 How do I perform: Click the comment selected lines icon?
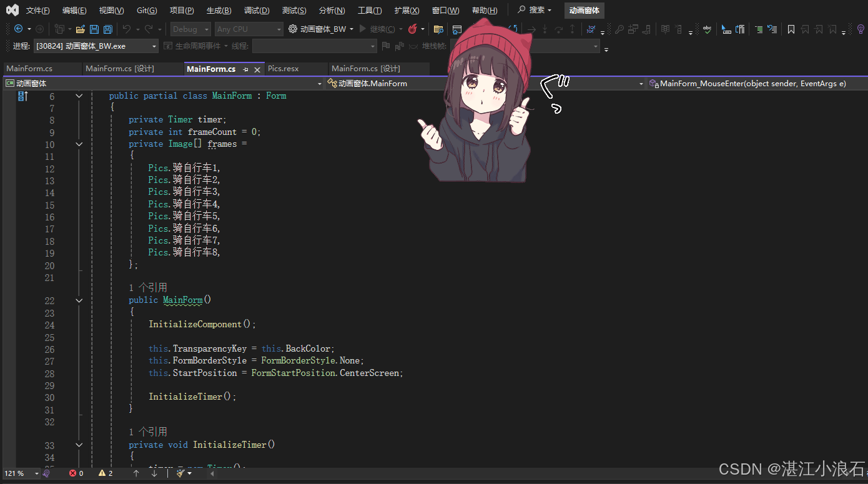(x=759, y=29)
